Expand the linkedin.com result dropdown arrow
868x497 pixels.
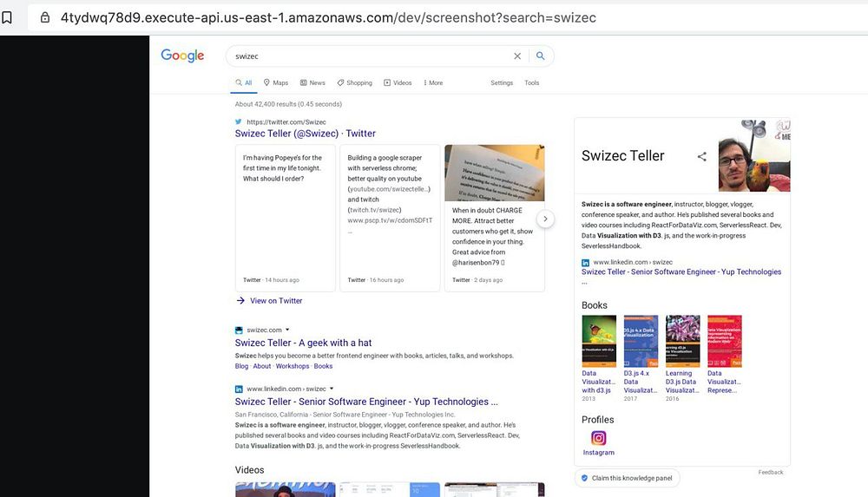coord(332,389)
